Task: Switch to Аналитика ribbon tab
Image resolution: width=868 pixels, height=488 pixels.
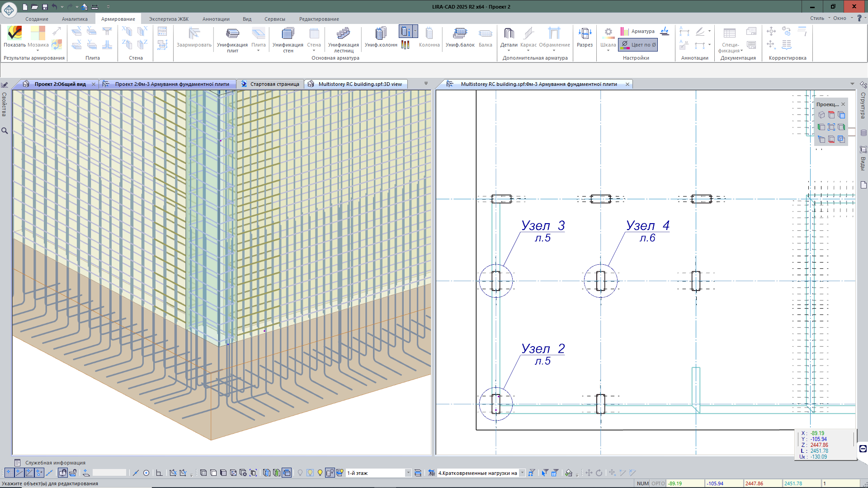Action: pos(75,19)
